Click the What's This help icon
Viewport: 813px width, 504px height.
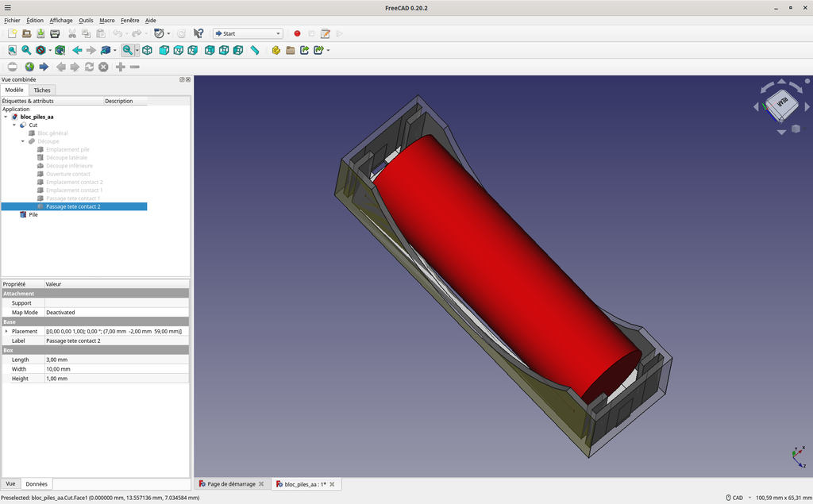pyautogui.click(x=198, y=33)
